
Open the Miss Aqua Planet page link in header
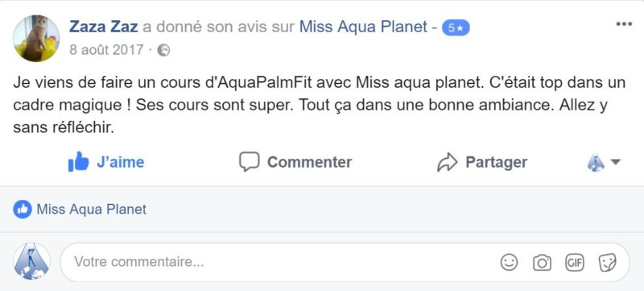click(x=364, y=27)
